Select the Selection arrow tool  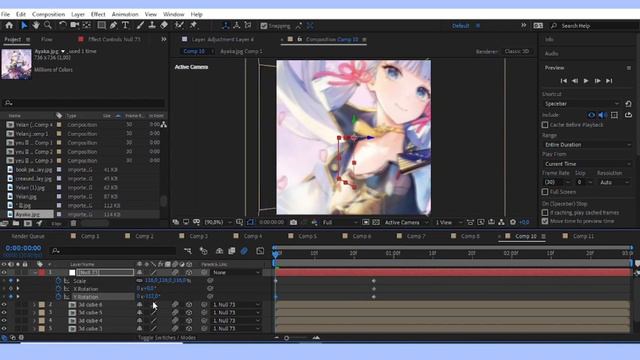click(x=24, y=25)
